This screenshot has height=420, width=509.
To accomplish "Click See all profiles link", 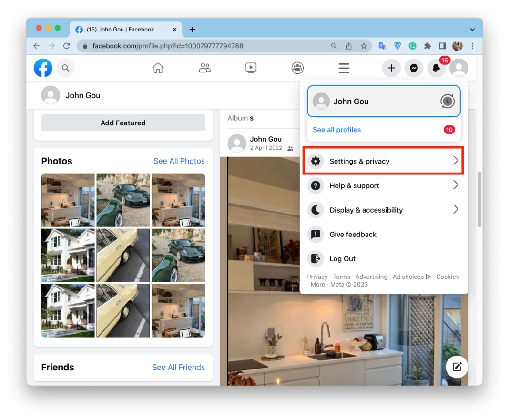I will click(336, 130).
